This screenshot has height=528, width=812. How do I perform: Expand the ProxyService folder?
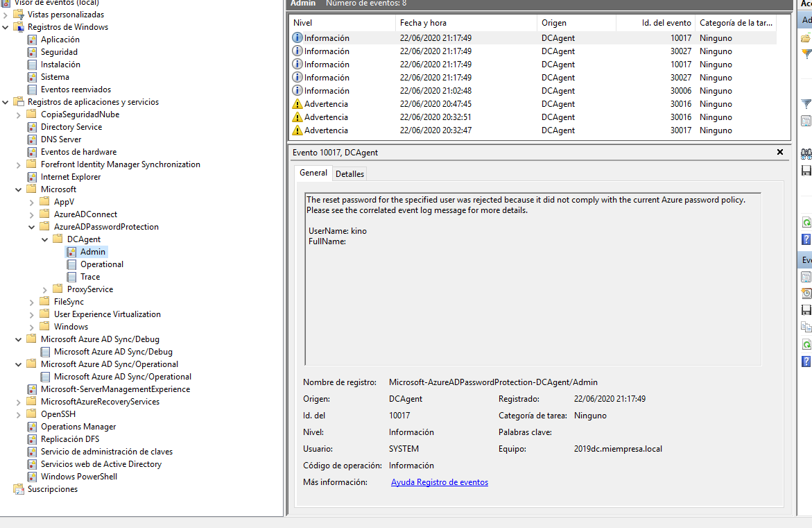point(45,289)
